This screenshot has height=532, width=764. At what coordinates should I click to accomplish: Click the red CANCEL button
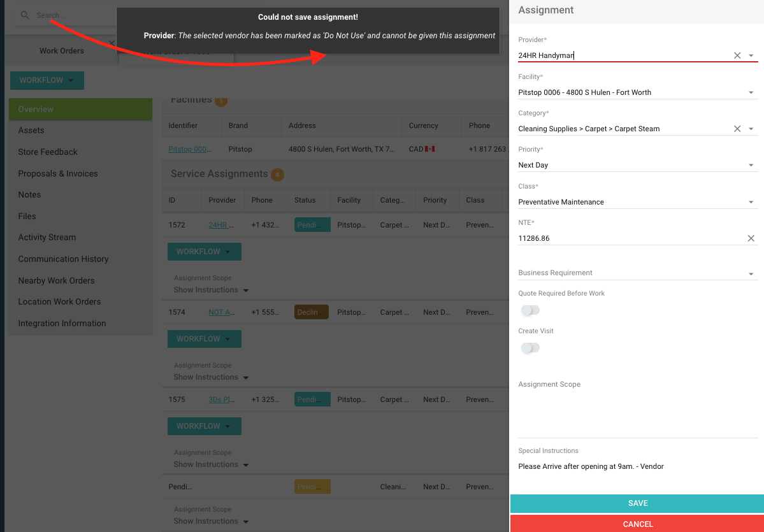[x=637, y=524]
